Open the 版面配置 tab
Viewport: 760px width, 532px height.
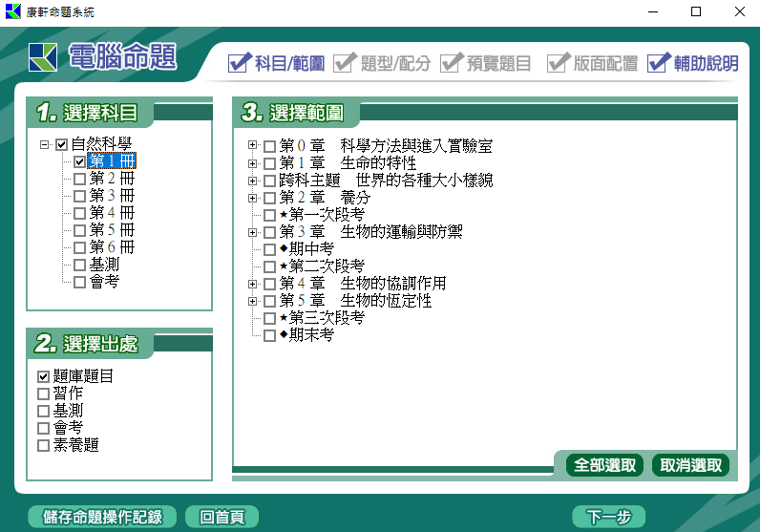tap(605, 64)
